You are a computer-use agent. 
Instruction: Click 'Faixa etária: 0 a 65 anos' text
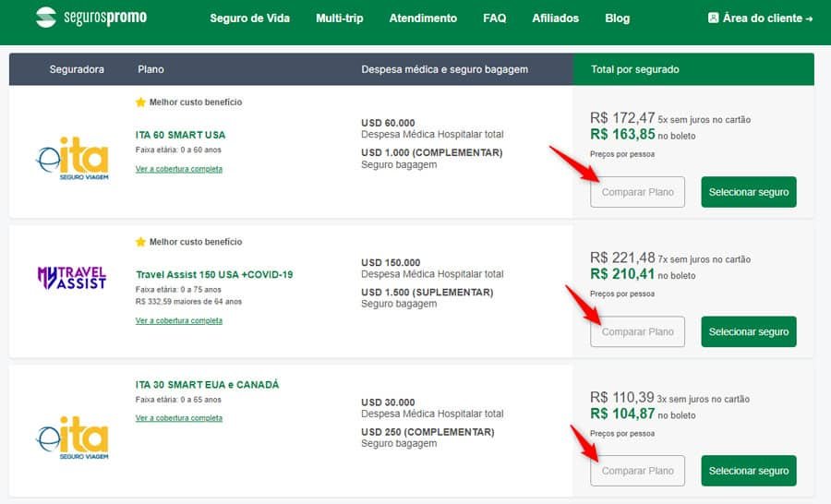tap(178, 400)
